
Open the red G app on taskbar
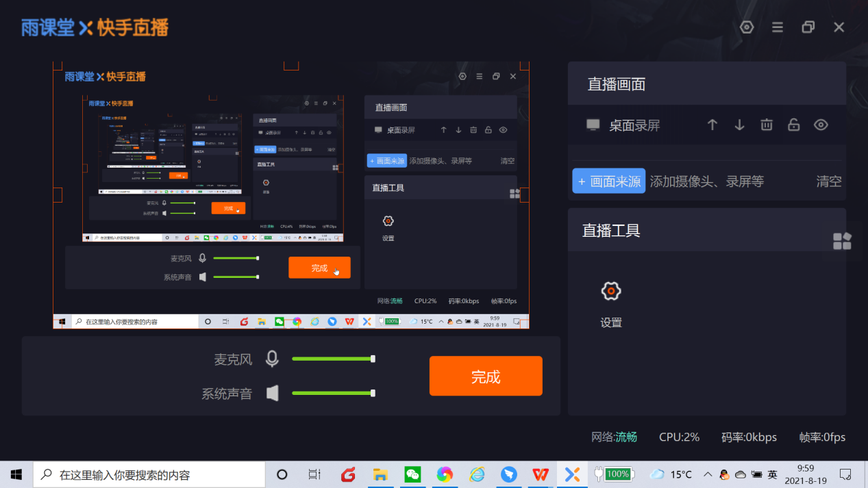pyautogui.click(x=348, y=474)
